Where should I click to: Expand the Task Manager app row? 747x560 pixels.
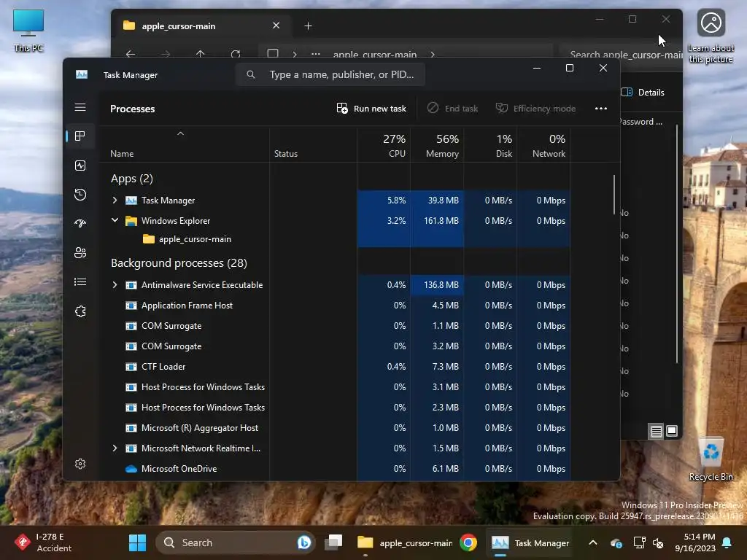coord(115,201)
